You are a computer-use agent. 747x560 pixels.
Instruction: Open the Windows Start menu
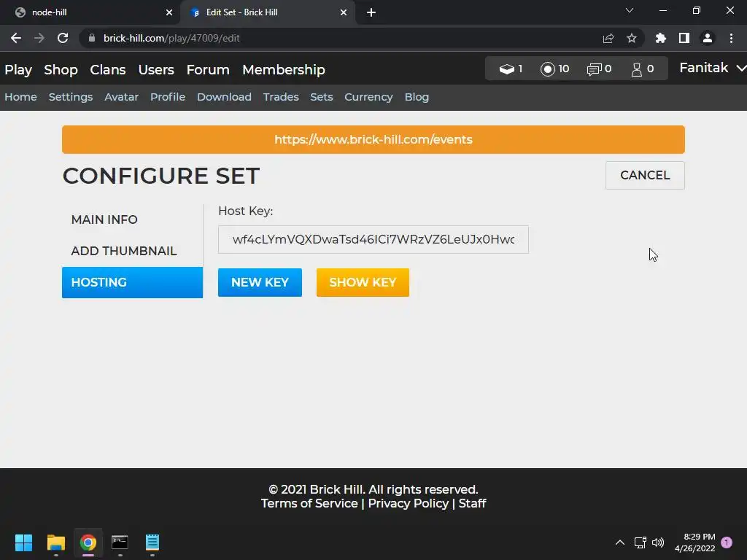point(23,542)
